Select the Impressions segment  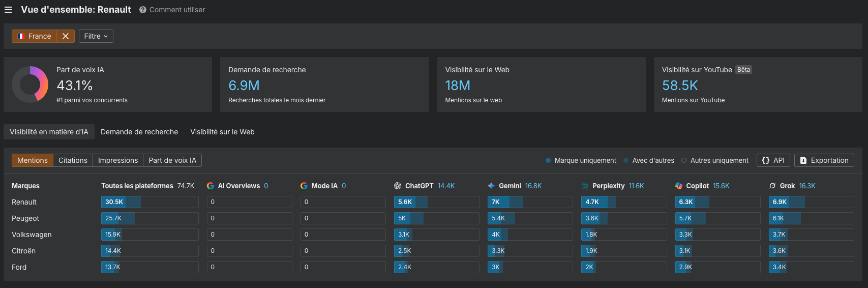tap(118, 160)
